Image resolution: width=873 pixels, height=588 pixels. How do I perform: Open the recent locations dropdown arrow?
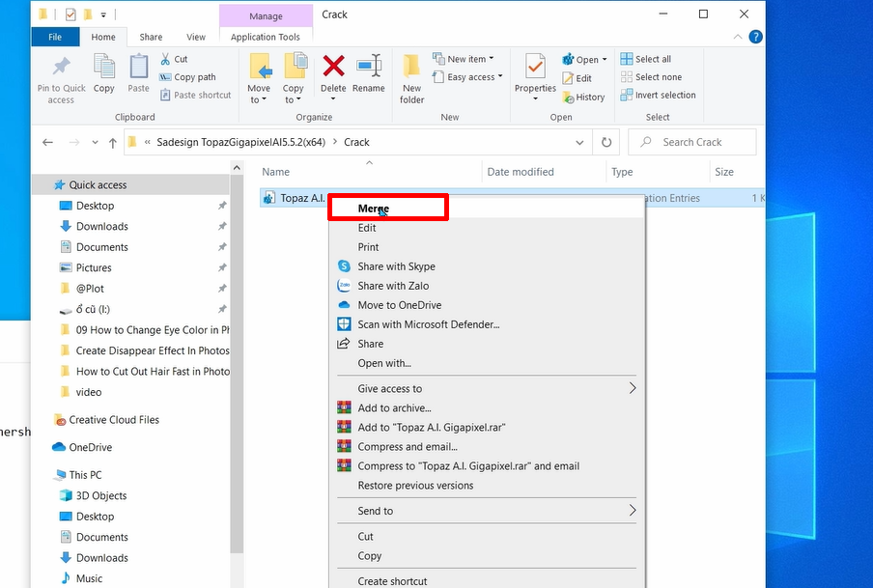click(96, 143)
